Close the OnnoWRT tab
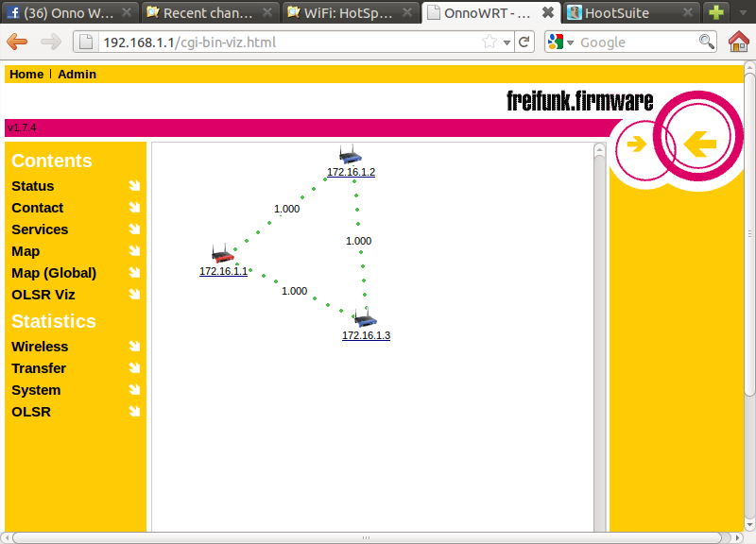The image size is (756, 544). pyautogui.click(x=547, y=13)
